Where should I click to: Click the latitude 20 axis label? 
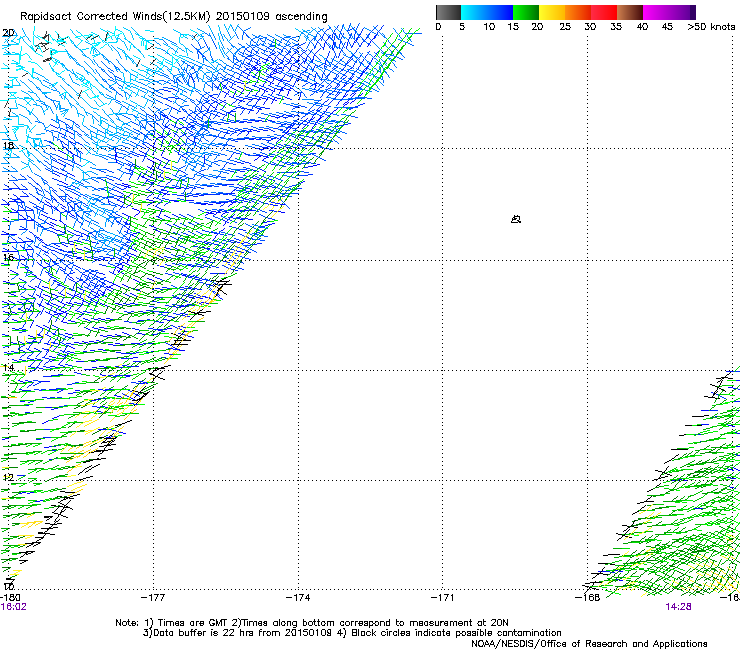point(8,33)
